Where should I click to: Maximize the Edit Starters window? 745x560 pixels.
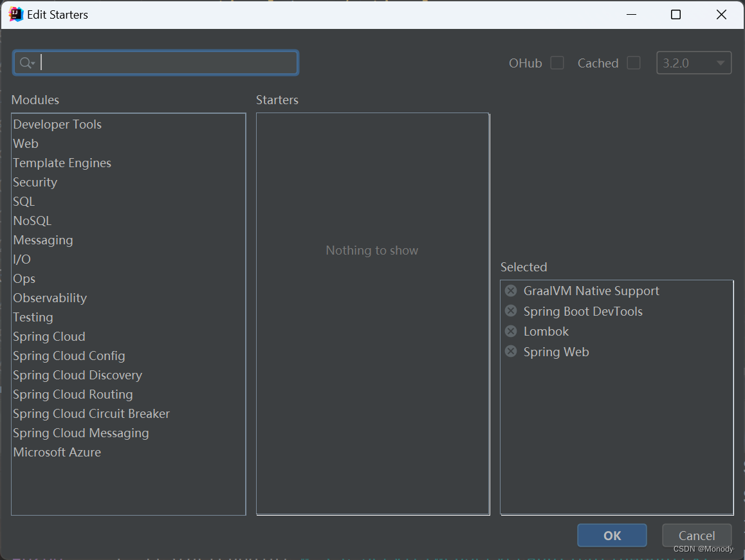676,15
